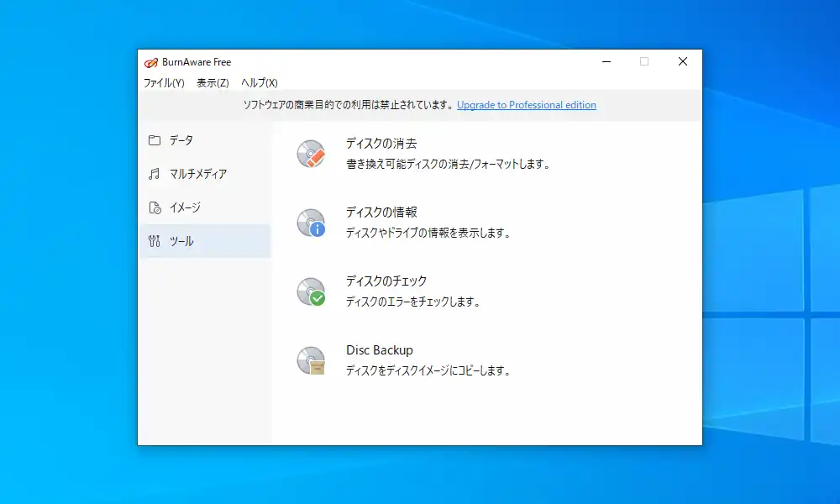This screenshot has width=840, height=504.
Task: Click the ディスクの情報 disc info icon
Action: coord(312,222)
